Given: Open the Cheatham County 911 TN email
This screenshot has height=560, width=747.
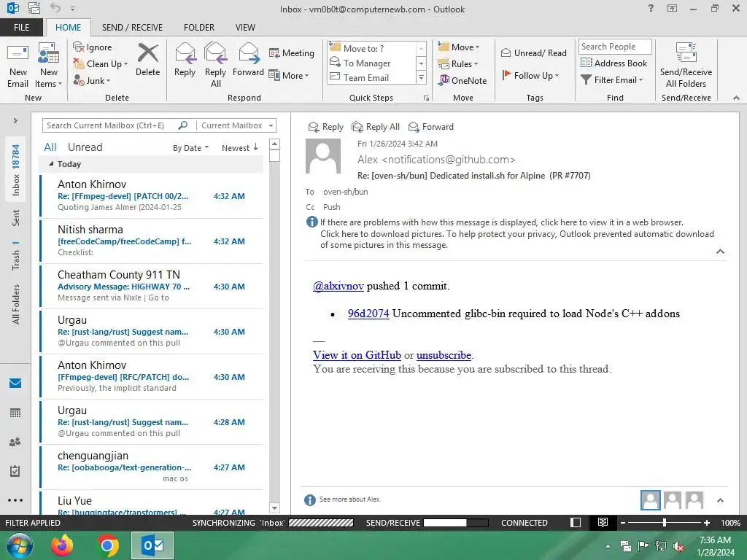Looking at the screenshot, I should point(152,286).
